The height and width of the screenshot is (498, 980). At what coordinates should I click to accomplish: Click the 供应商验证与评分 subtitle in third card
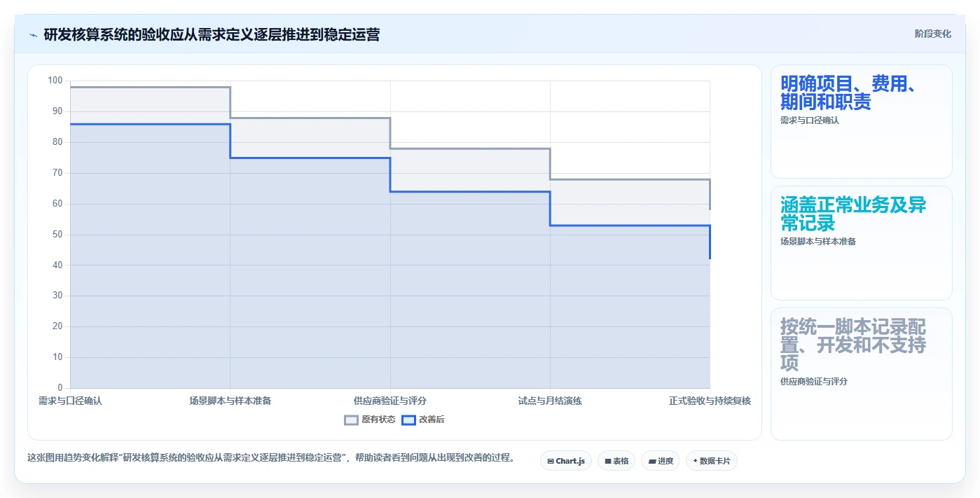[814, 382]
